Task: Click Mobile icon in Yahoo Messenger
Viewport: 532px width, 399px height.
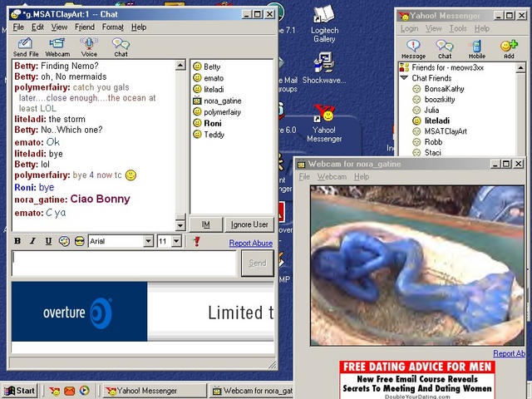Action: pyautogui.click(x=476, y=49)
